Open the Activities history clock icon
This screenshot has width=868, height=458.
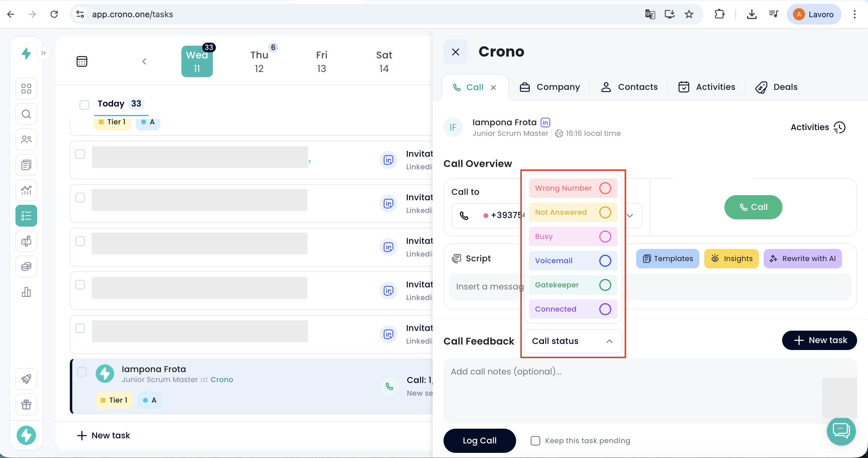point(839,127)
